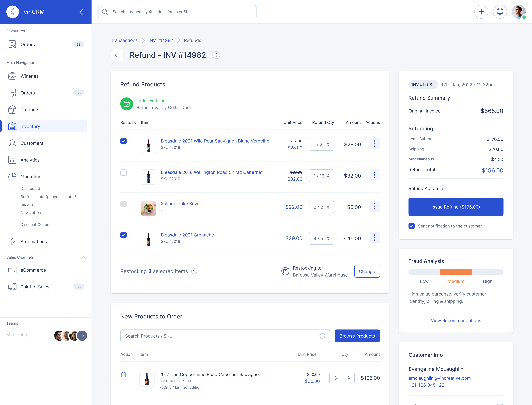Open actions menu for Wild Pear Sauvignon Blanc row
The width and height of the screenshot is (532, 405).
click(x=374, y=144)
